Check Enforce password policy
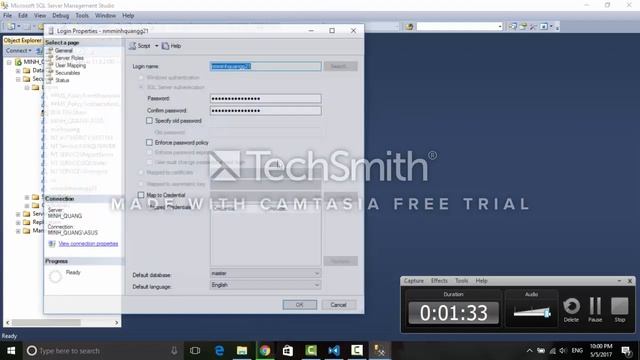Screen dimensions: 640x360 coord(149,142)
